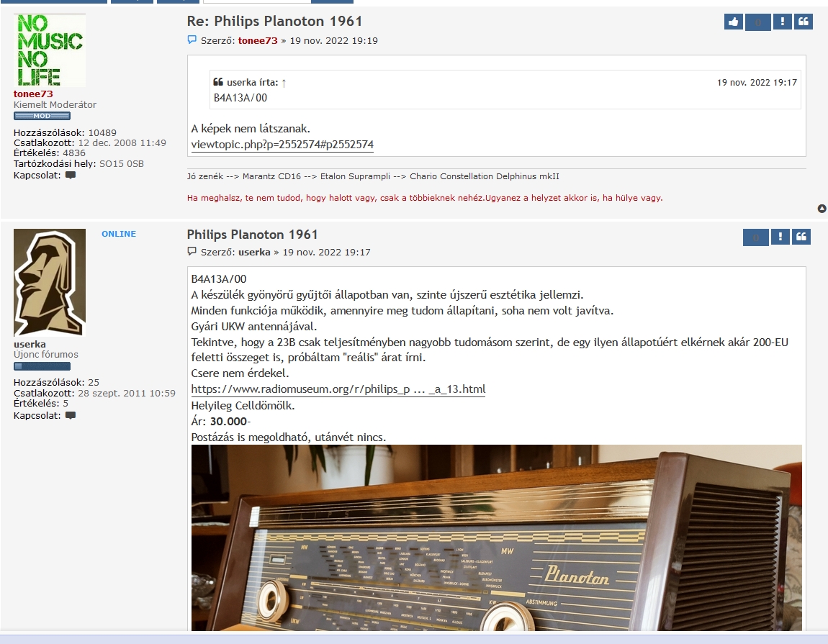
Task: Open the radiomuseum.org Philips link
Action: click(x=338, y=389)
